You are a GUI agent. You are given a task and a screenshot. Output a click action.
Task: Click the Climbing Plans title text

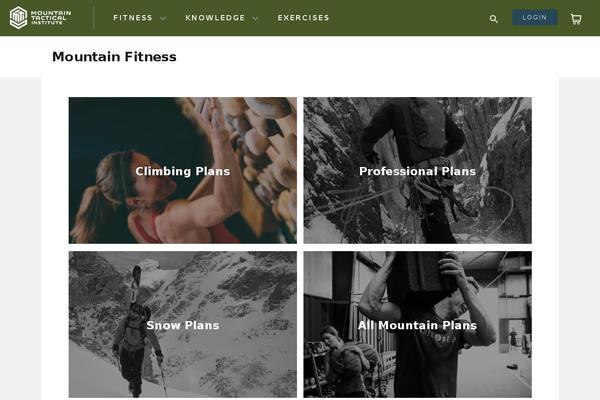pyautogui.click(x=183, y=171)
